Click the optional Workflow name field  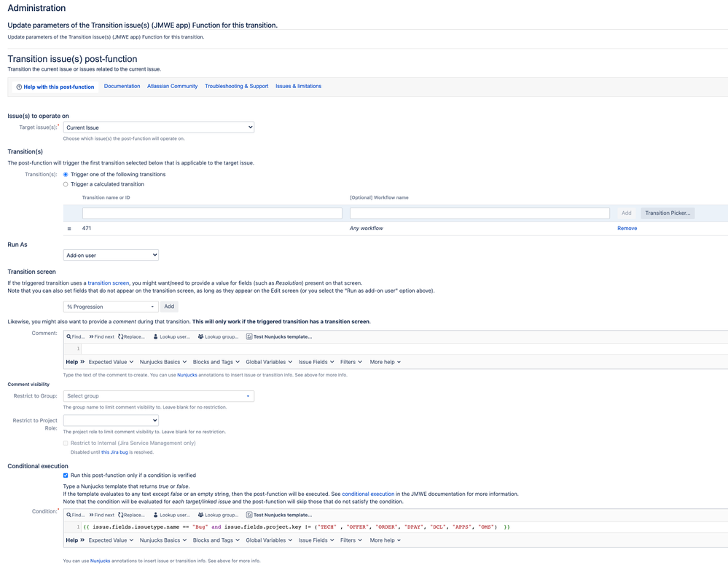pyautogui.click(x=480, y=213)
